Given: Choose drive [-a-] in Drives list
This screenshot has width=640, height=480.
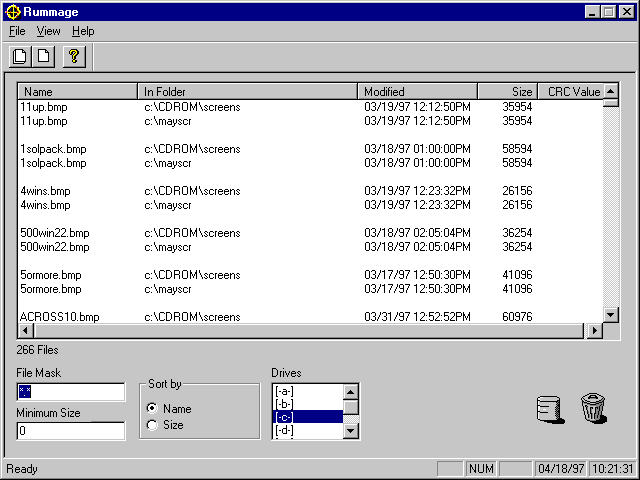Looking at the screenshot, I should [x=307, y=392].
